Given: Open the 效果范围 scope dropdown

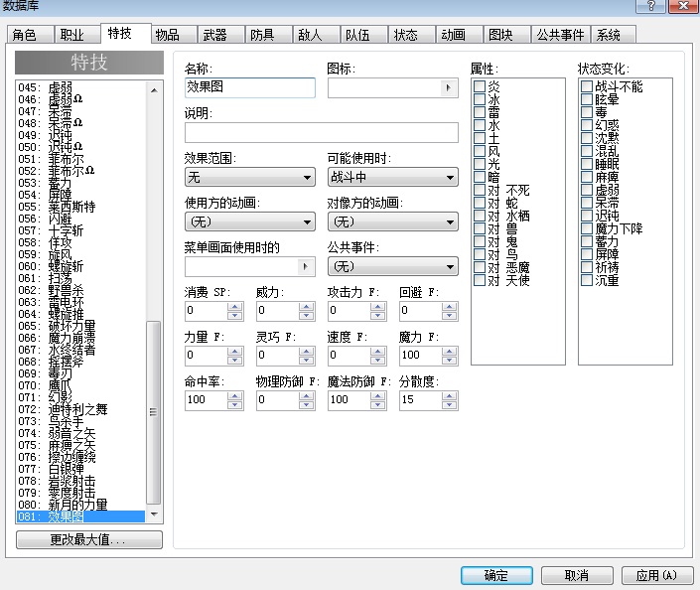Looking at the screenshot, I should point(250,178).
